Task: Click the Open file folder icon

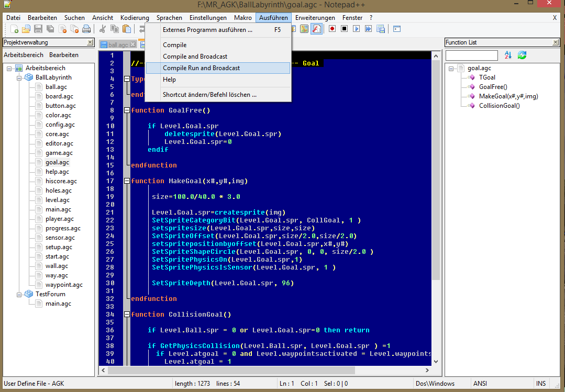Action: pos(26,29)
